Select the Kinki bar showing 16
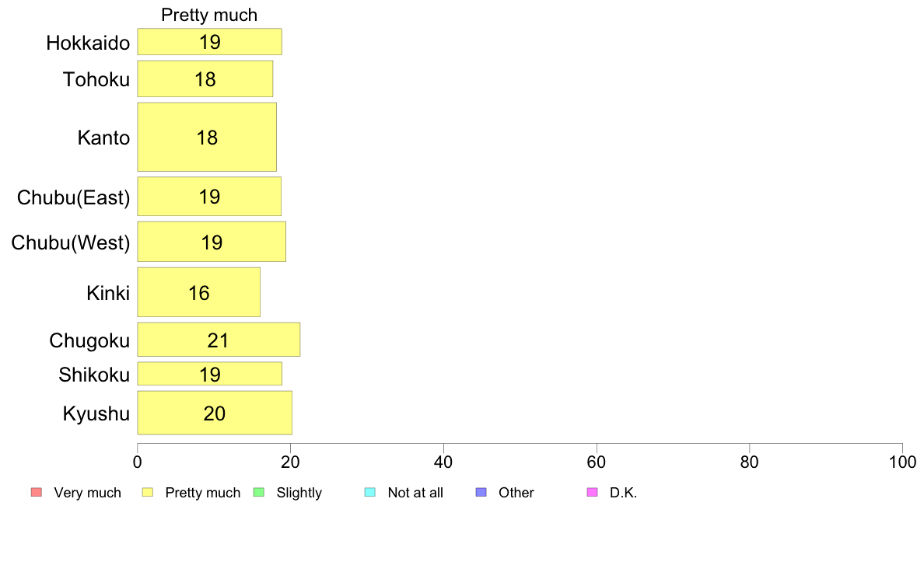 click(x=199, y=292)
